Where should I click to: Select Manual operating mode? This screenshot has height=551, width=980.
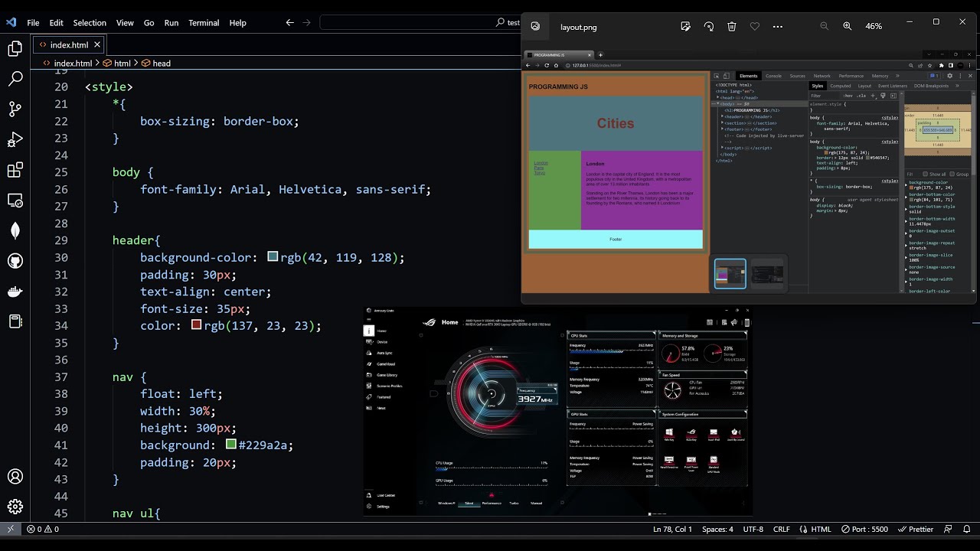537,503
